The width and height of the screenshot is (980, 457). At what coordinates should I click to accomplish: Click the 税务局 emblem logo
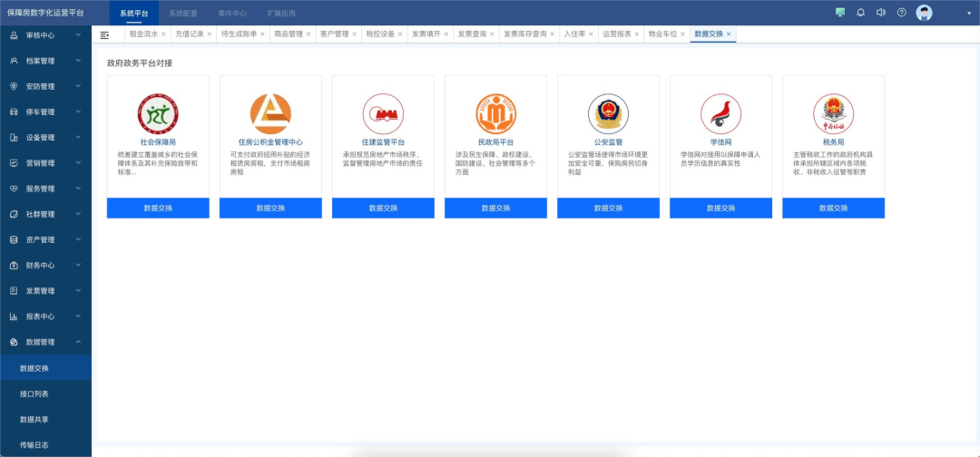pyautogui.click(x=833, y=113)
